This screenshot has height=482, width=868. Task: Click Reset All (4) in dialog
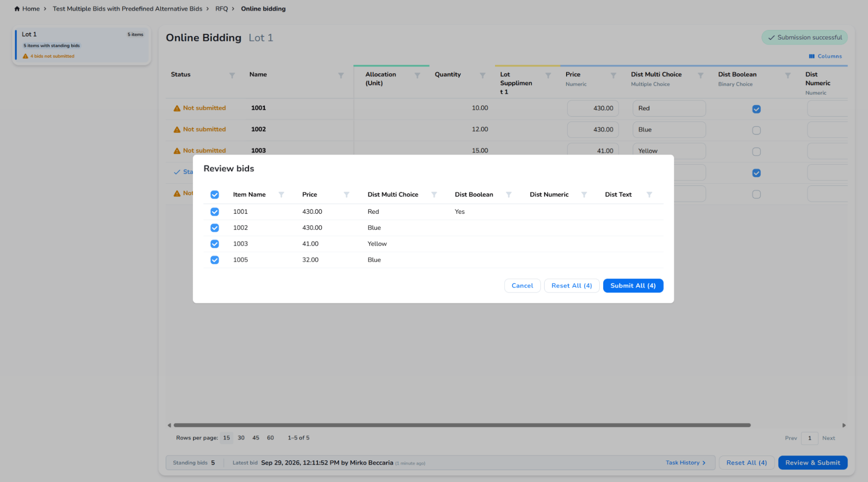(571, 286)
